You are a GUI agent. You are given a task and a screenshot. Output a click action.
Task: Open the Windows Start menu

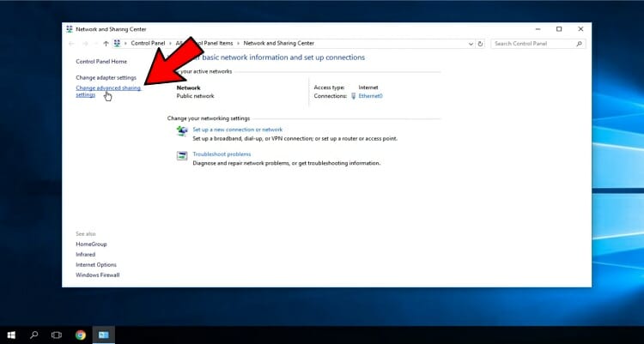pyautogui.click(x=12, y=335)
